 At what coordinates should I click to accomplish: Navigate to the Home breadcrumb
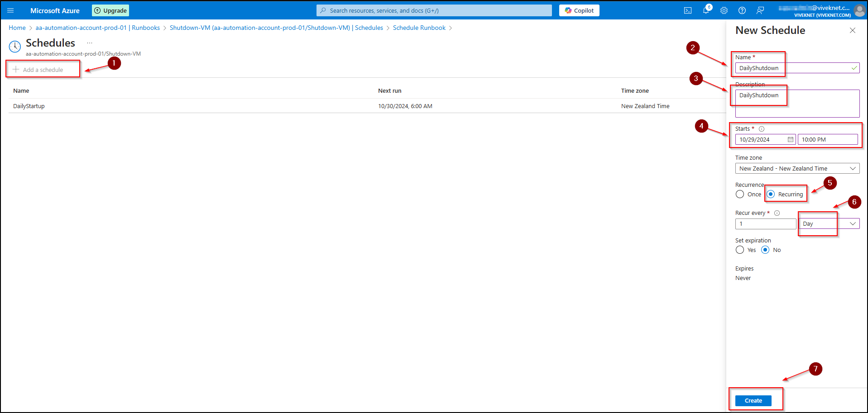[x=17, y=28]
